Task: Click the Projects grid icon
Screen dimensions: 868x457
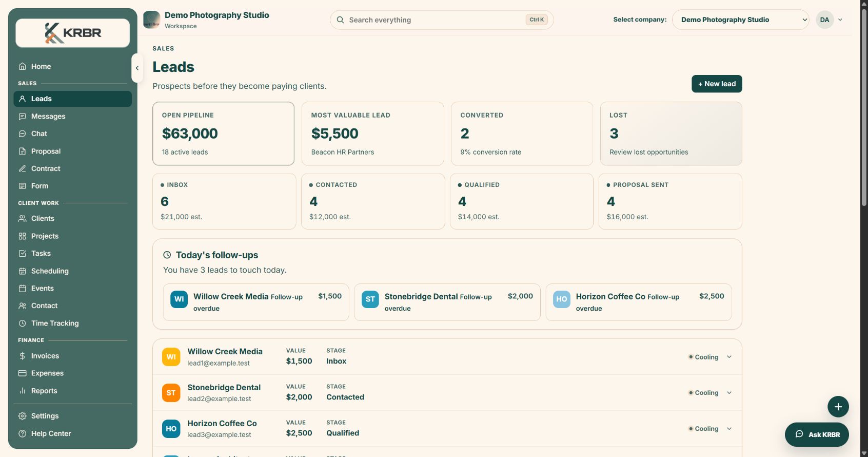Action: [x=22, y=236]
